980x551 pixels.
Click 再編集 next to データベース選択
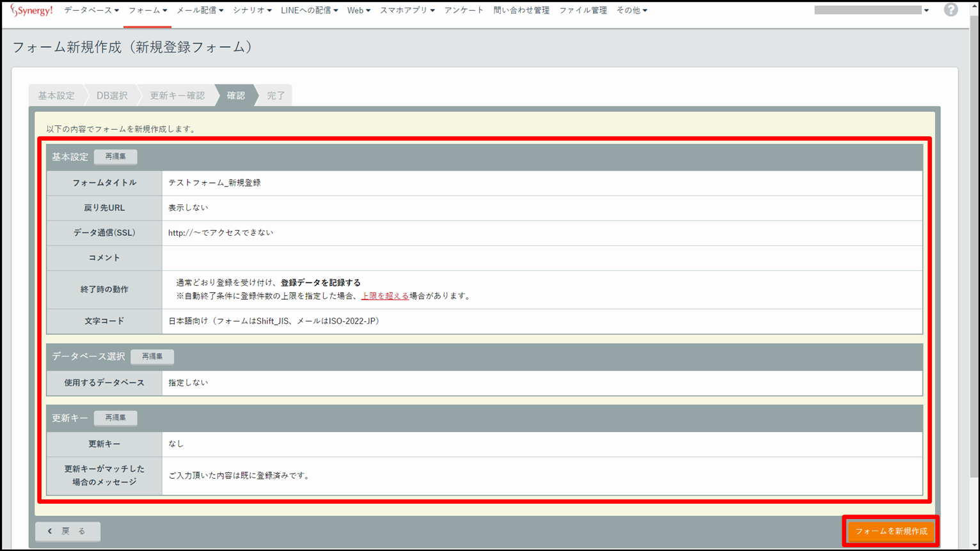(x=152, y=357)
